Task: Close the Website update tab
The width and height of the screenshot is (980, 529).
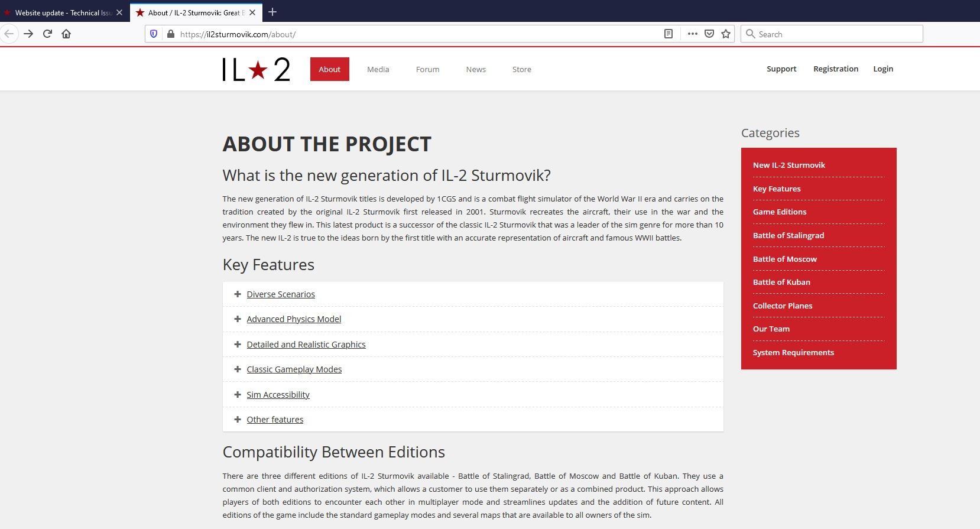Action: point(119,12)
